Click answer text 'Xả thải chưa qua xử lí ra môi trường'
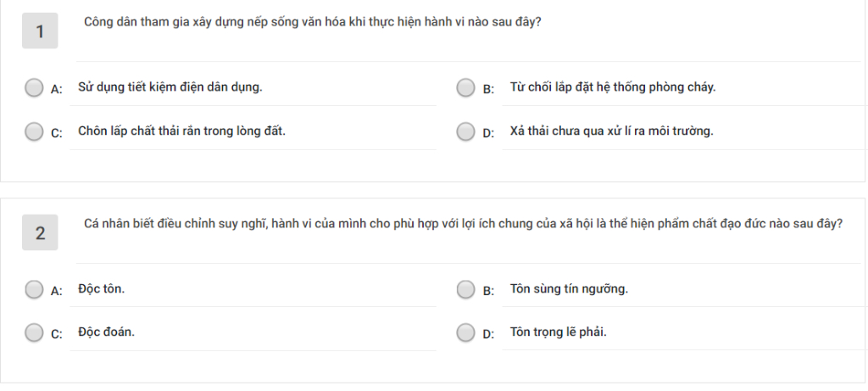Viewport: 868px width, 391px height. (x=612, y=131)
